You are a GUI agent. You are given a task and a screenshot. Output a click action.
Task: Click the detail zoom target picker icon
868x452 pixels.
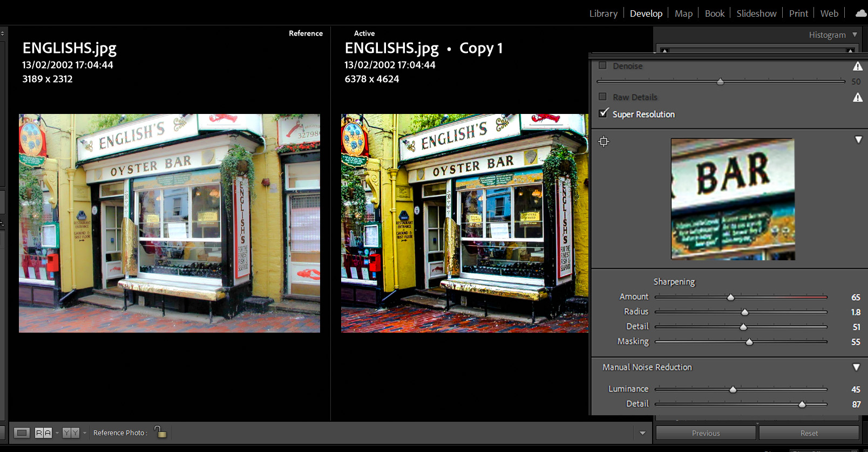tap(603, 141)
